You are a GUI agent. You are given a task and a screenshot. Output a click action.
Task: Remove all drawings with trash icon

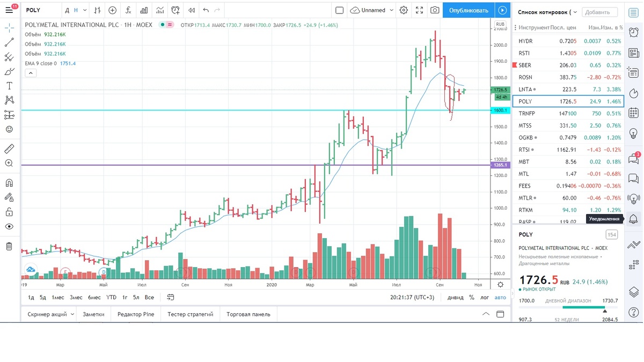pyautogui.click(x=9, y=246)
